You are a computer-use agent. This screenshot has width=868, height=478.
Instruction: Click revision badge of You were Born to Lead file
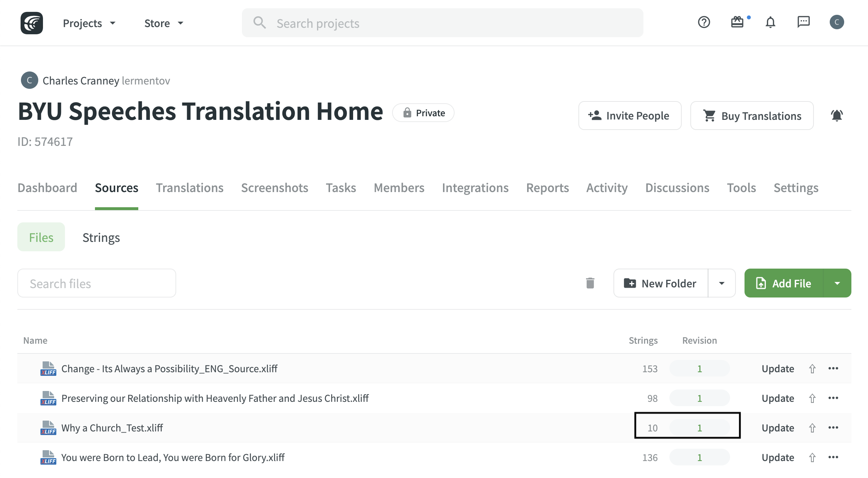tap(699, 457)
